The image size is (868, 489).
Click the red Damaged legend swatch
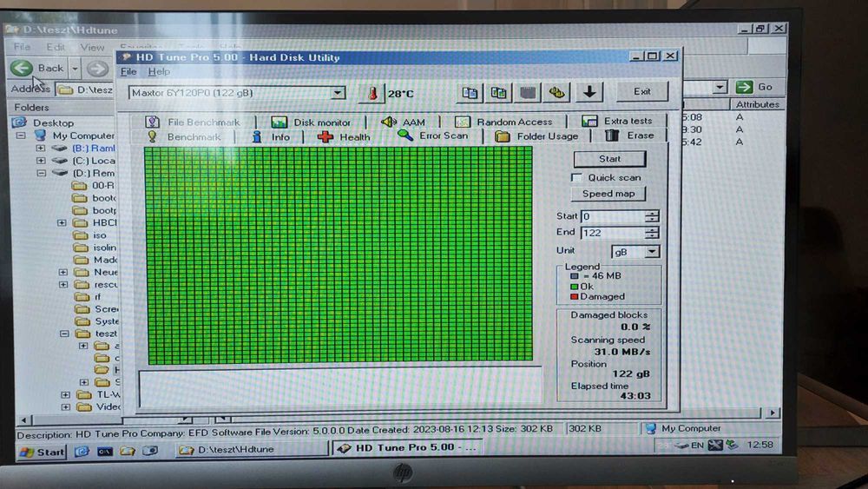point(574,297)
